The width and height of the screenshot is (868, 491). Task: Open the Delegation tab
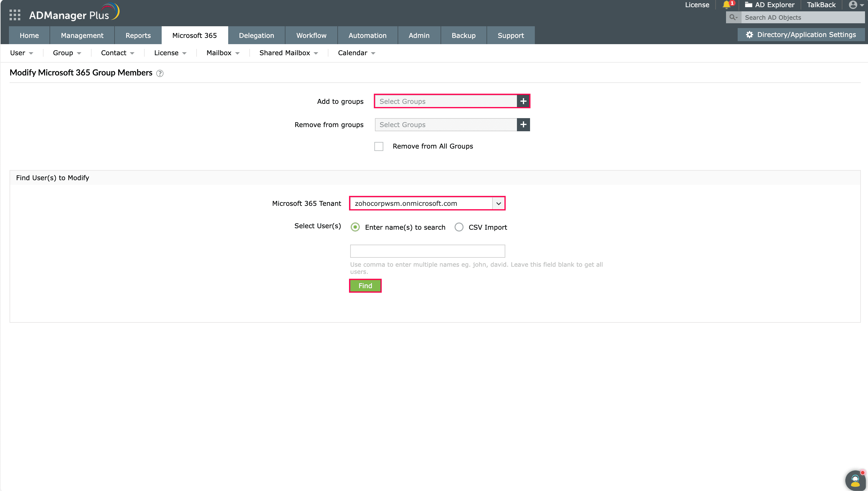coord(257,35)
